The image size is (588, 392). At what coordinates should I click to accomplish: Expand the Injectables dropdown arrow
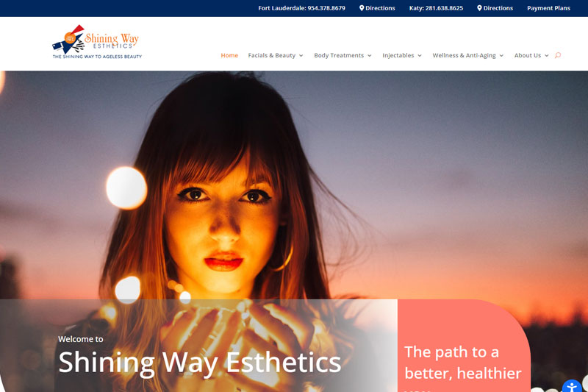coord(420,55)
